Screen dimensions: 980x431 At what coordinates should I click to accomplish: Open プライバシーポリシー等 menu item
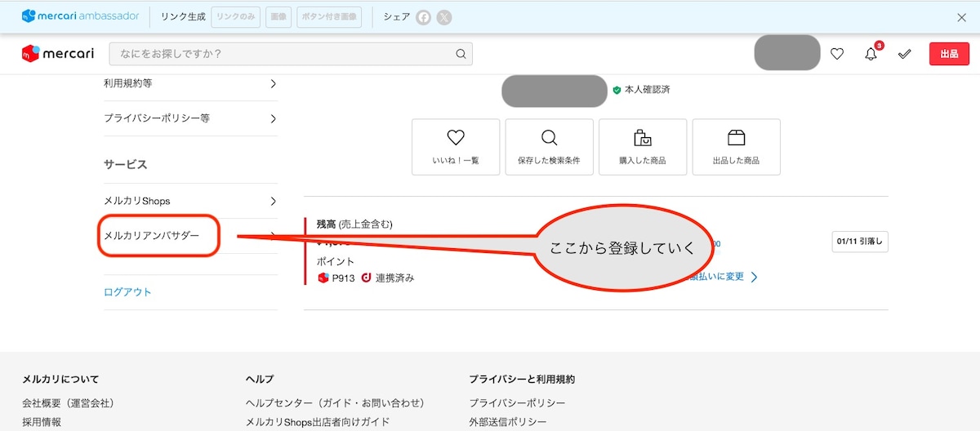click(x=190, y=118)
